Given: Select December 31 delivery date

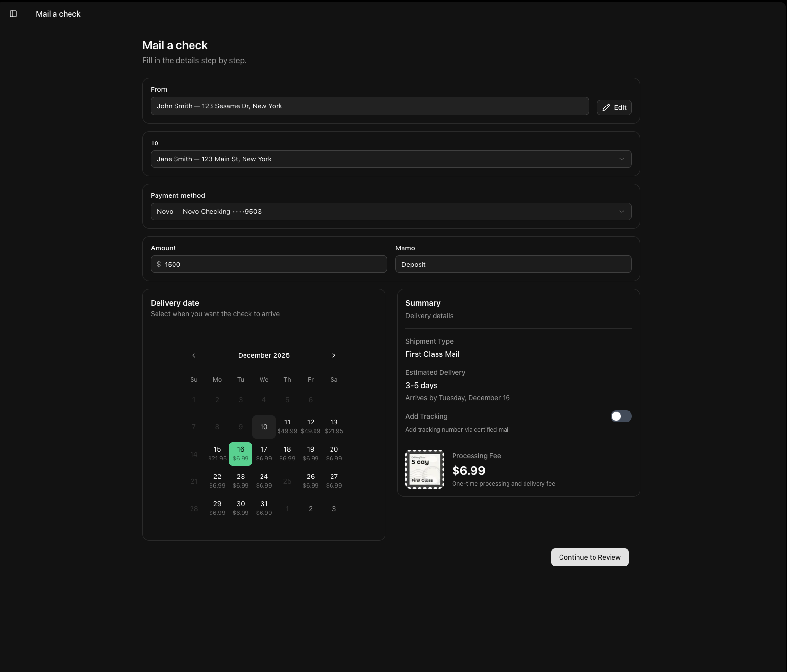Looking at the screenshot, I should pyautogui.click(x=263, y=508).
